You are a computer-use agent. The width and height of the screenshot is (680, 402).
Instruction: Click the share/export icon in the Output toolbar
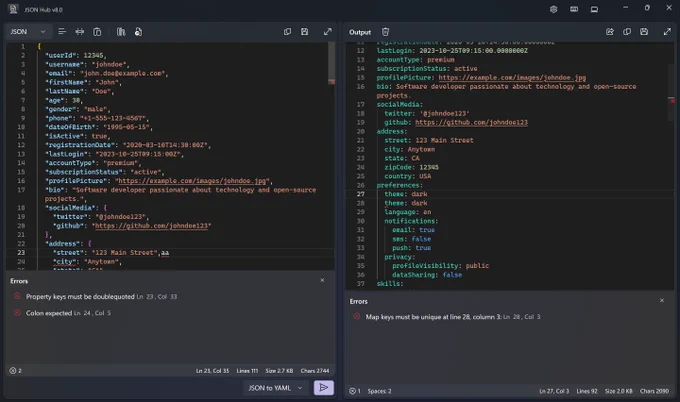(x=610, y=32)
